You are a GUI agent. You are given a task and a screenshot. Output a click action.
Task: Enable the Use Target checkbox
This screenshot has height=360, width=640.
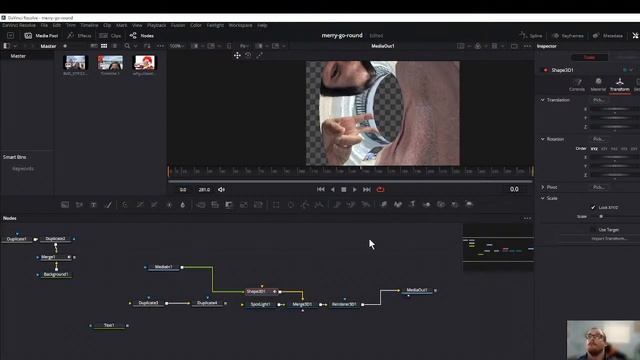point(593,230)
